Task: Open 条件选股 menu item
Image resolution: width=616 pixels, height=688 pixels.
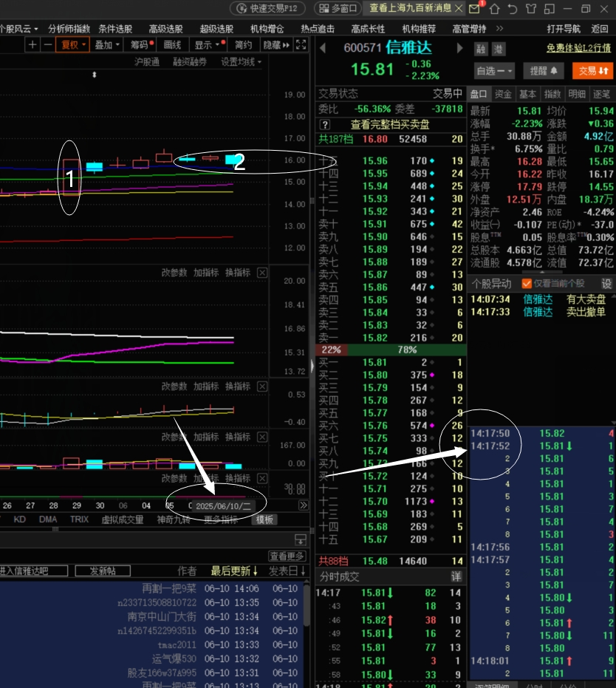Action: tap(115, 29)
